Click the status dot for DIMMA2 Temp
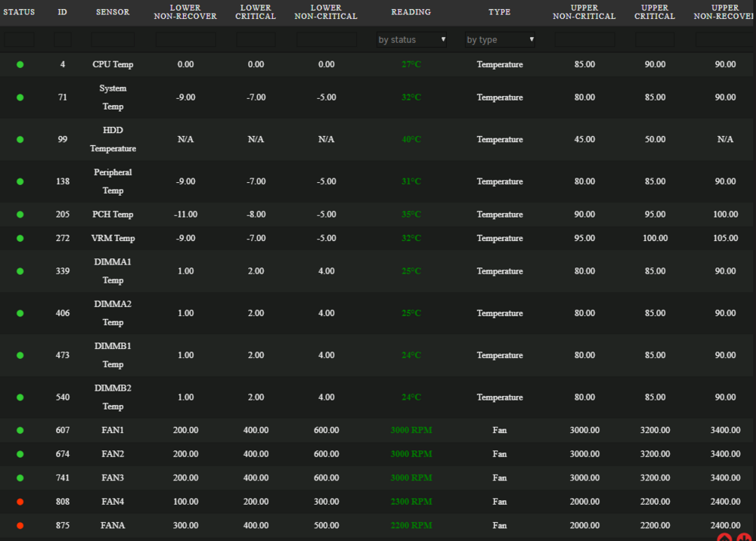 pyautogui.click(x=20, y=313)
